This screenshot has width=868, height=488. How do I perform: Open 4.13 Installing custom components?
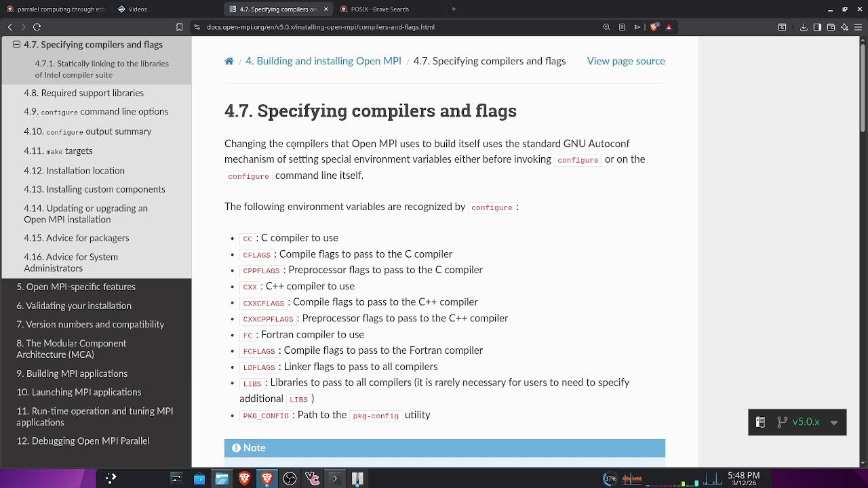(94, 189)
